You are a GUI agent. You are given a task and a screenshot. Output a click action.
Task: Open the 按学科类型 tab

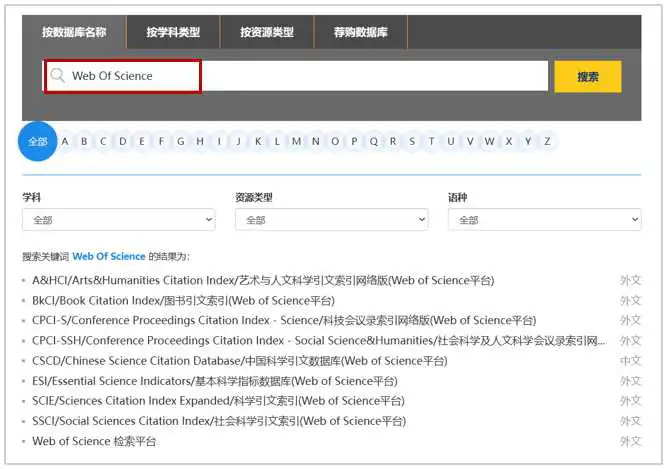click(173, 32)
